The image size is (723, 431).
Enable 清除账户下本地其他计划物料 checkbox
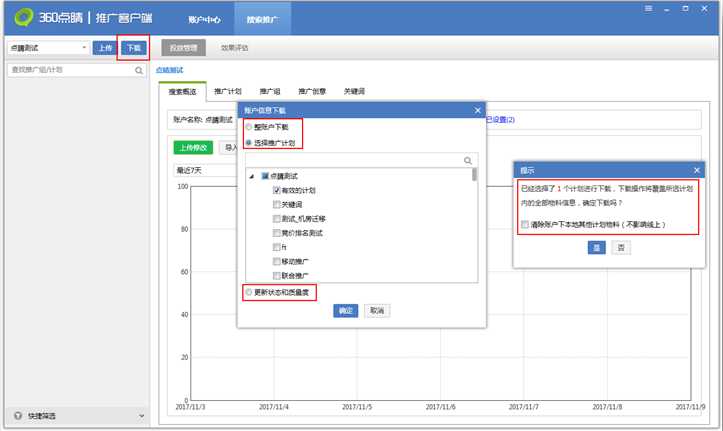point(525,225)
